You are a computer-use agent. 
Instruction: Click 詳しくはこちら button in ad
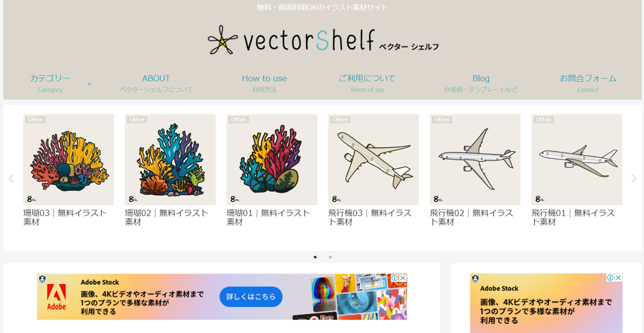coord(251,296)
